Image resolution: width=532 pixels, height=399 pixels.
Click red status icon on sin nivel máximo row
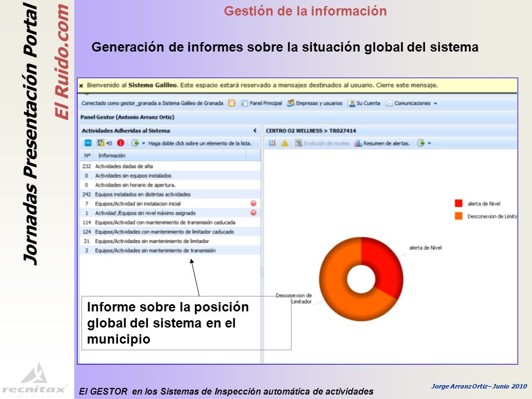pyautogui.click(x=253, y=213)
